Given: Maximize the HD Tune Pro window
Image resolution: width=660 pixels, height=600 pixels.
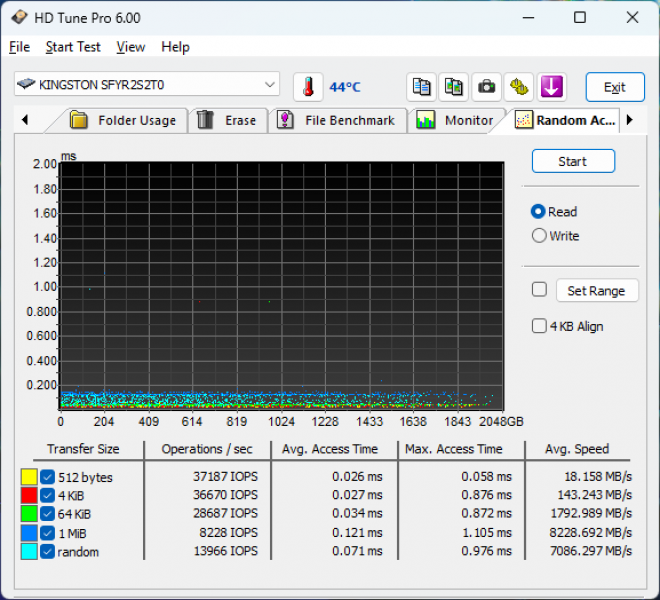Looking at the screenshot, I should click(580, 18).
